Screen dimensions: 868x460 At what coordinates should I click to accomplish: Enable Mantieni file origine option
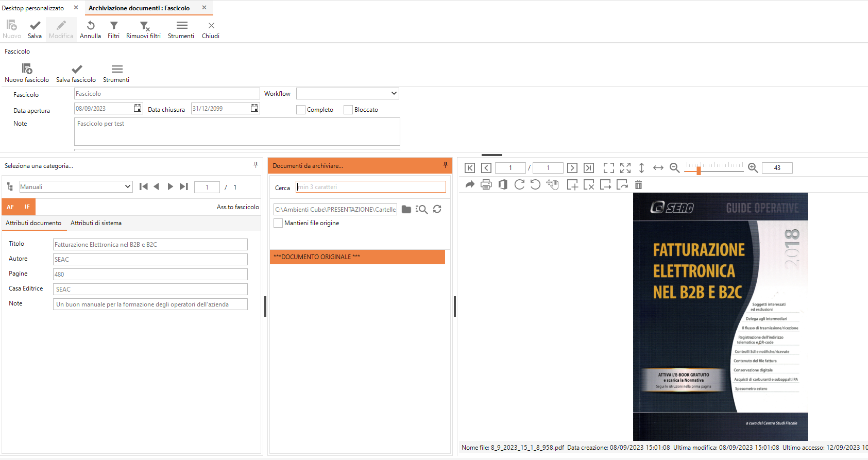click(278, 223)
